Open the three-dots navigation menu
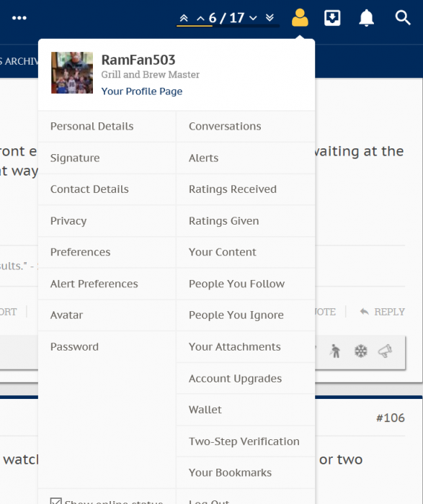This screenshot has width=423, height=504. [x=19, y=18]
